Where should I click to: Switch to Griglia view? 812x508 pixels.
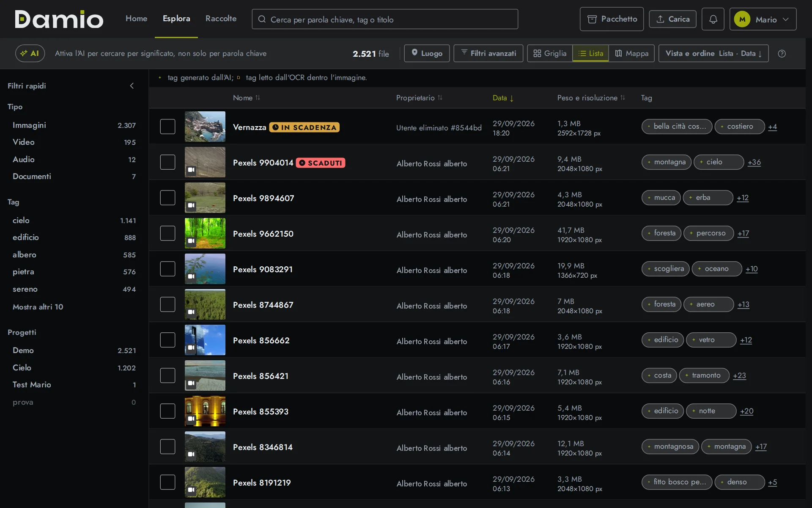pyautogui.click(x=550, y=54)
